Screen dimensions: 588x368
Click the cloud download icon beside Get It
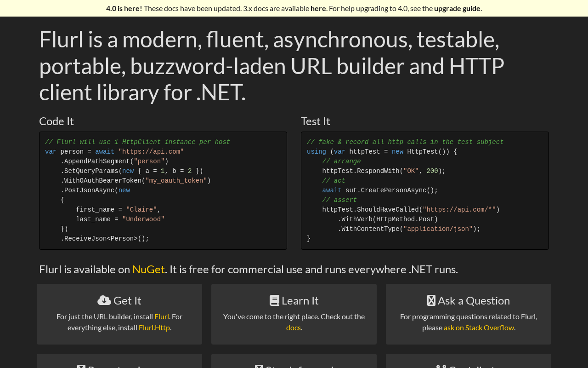104,301
